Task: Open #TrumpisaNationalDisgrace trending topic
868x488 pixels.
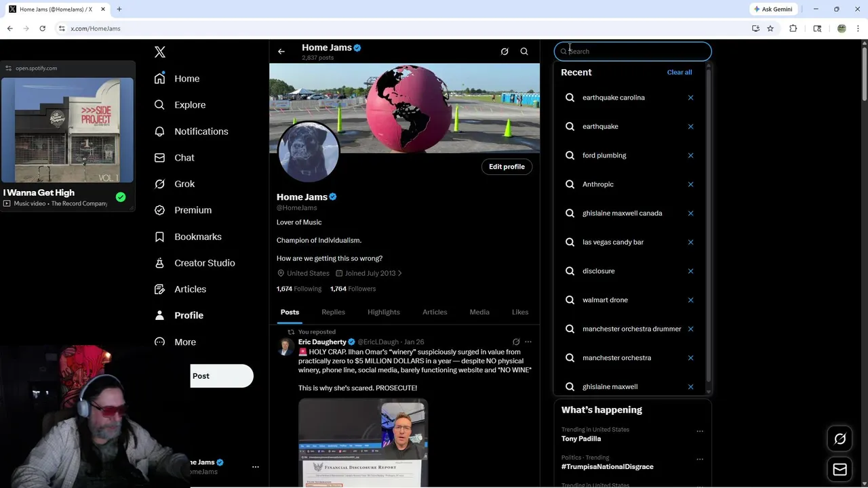Action: (x=608, y=467)
